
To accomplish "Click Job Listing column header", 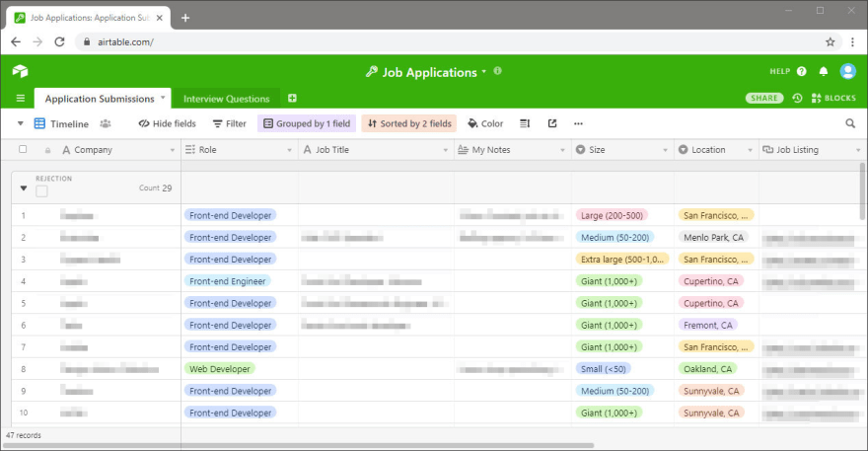I will tap(813, 150).
